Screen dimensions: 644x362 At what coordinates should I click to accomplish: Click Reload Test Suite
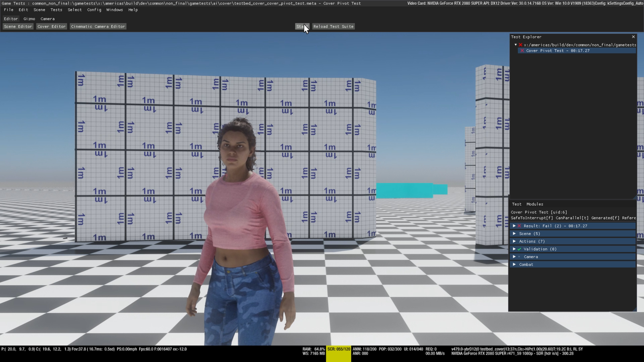[333, 26]
